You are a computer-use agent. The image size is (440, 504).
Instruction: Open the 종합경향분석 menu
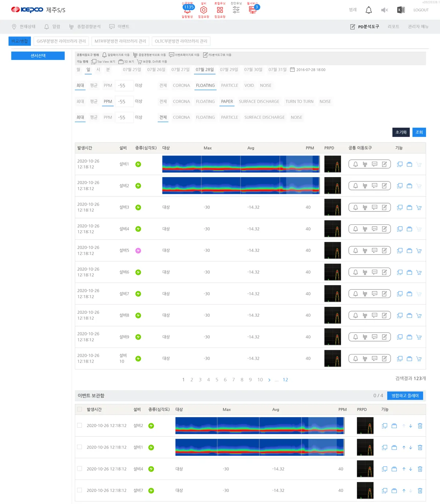[85, 27]
